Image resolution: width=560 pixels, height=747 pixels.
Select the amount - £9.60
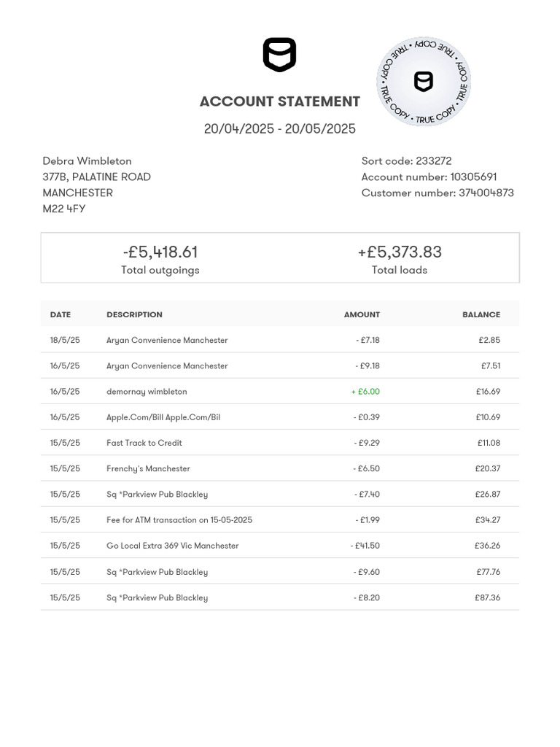point(366,572)
